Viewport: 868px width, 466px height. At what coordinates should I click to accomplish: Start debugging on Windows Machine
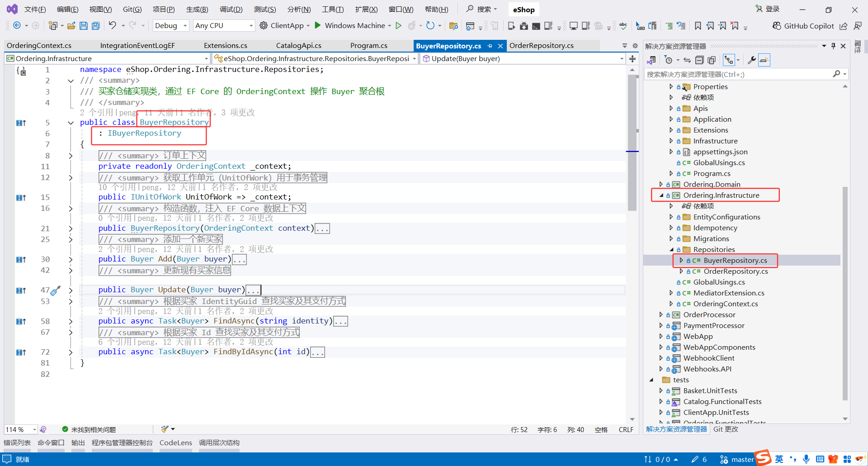click(350, 26)
